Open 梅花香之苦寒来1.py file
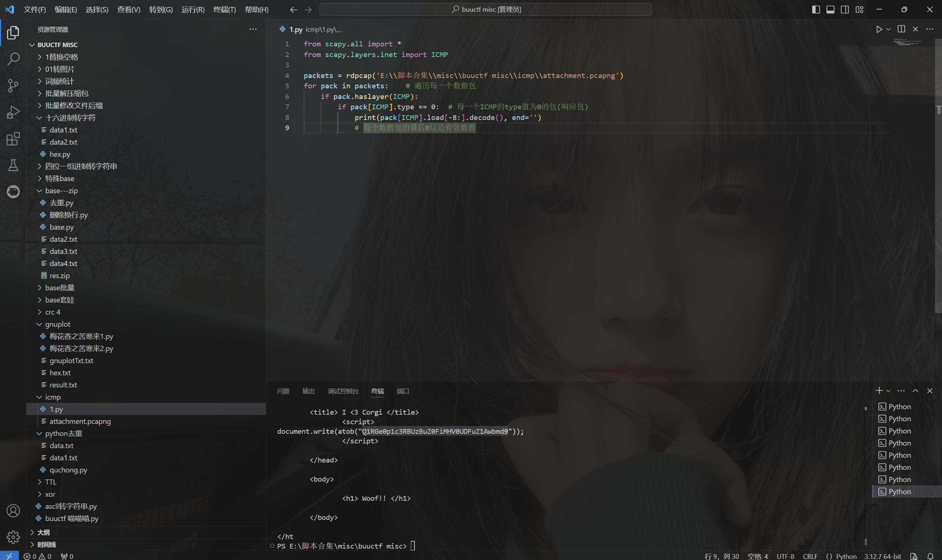 pyautogui.click(x=146, y=336)
